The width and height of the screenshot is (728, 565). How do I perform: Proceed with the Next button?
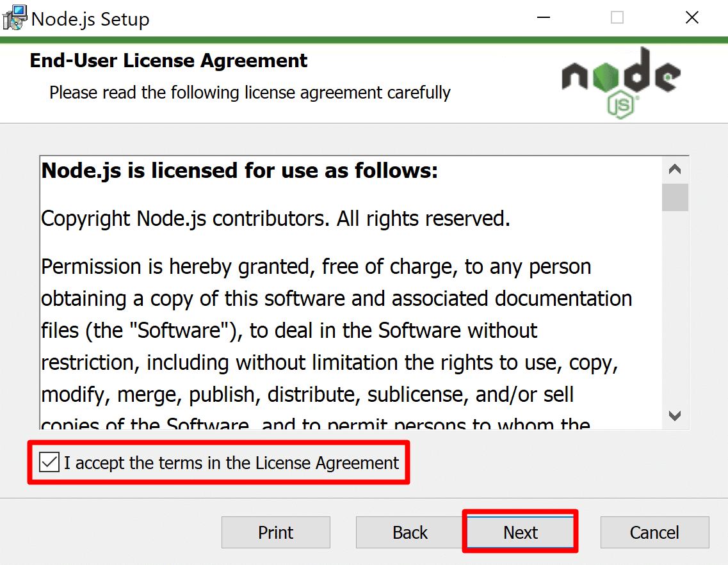pos(521,532)
